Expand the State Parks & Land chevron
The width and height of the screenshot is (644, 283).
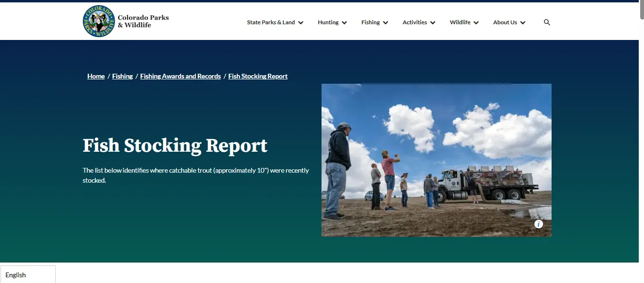[x=301, y=23]
